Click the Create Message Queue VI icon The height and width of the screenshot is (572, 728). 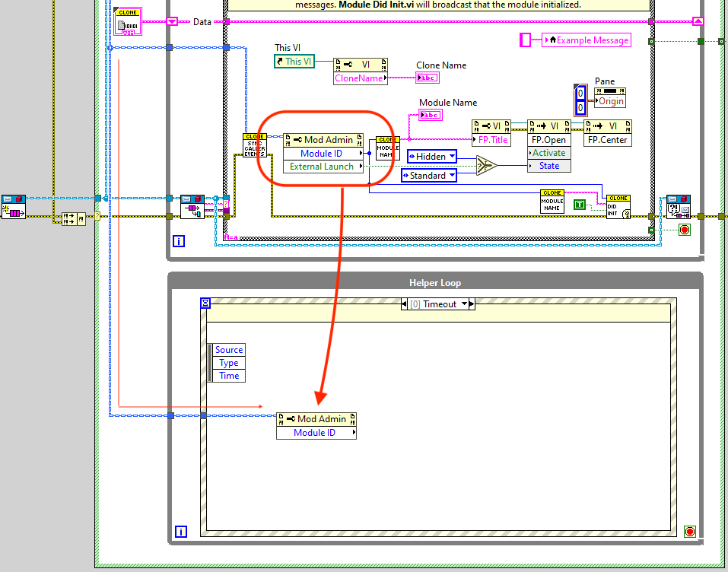coord(14,207)
